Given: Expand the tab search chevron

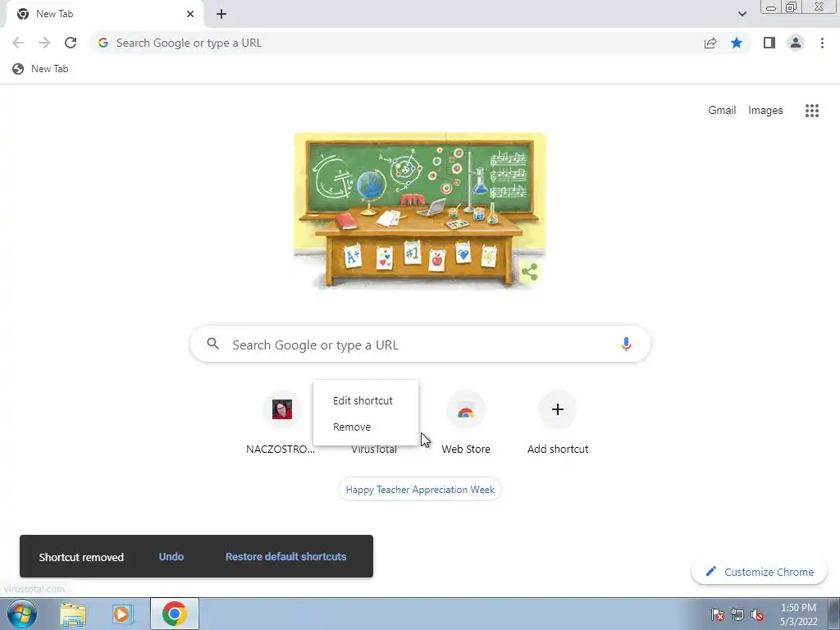Looking at the screenshot, I should [x=742, y=14].
